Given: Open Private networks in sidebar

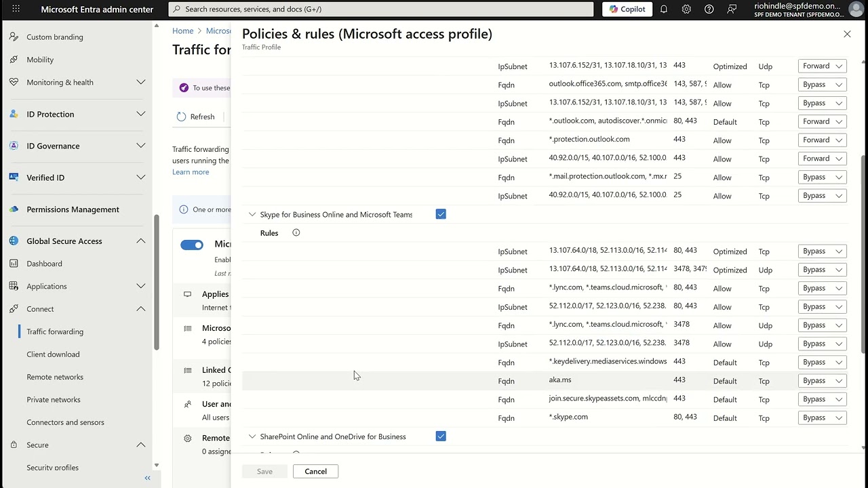Looking at the screenshot, I should [x=54, y=400].
